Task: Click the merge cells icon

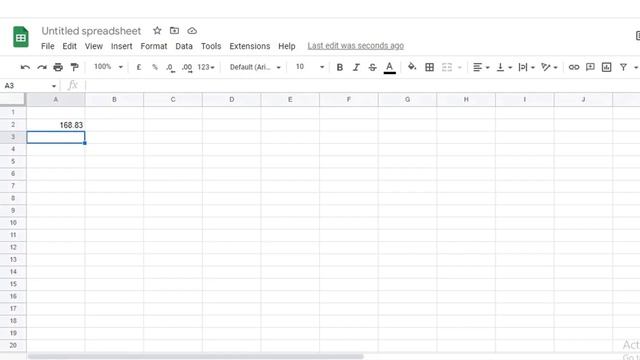Action: (447, 67)
